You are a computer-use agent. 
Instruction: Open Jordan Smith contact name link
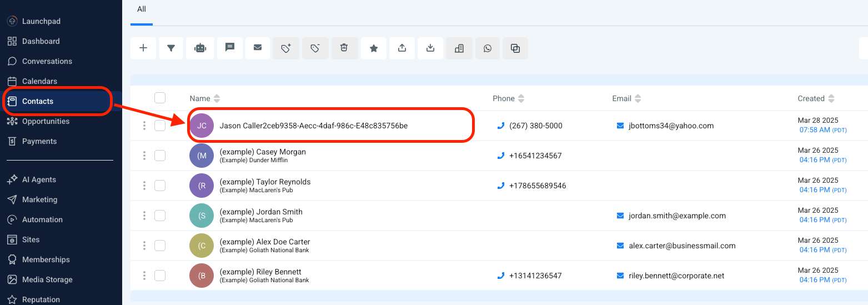coord(261,212)
